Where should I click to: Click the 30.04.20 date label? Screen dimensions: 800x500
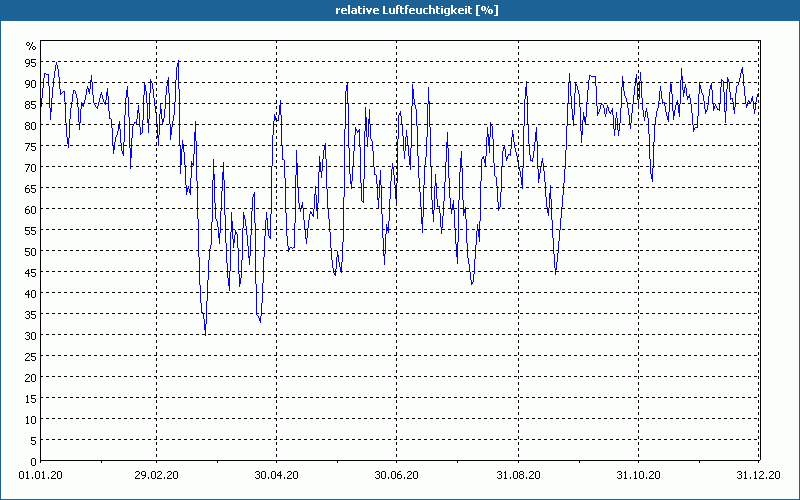click(276, 475)
